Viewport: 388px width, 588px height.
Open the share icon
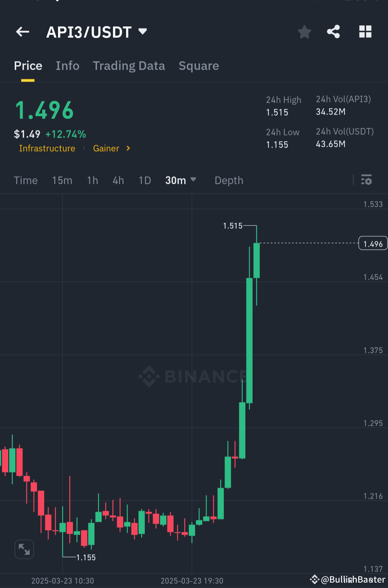(333, 32)
